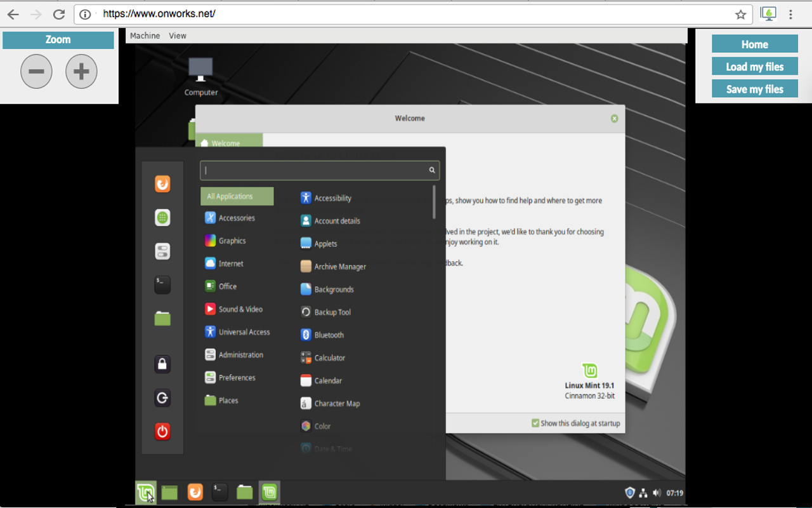
Task: Open Account details from the applications list
Action: pyautogui.click(x=330, y=221)
